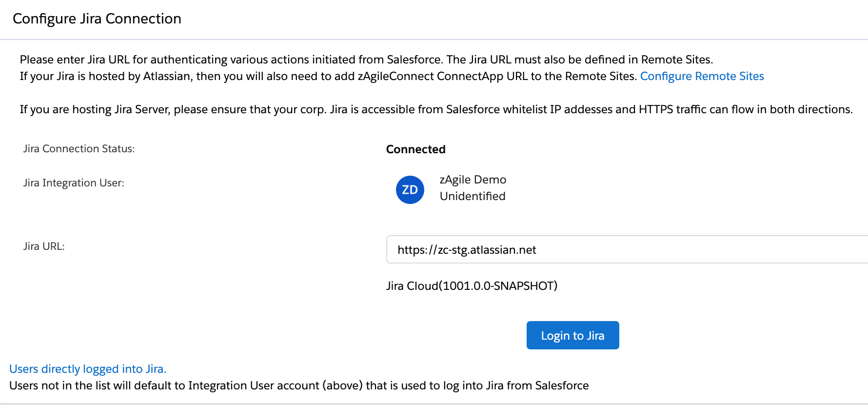
Task: Click 'If you are hosting Jira Server' text
Action: [95, 109]
